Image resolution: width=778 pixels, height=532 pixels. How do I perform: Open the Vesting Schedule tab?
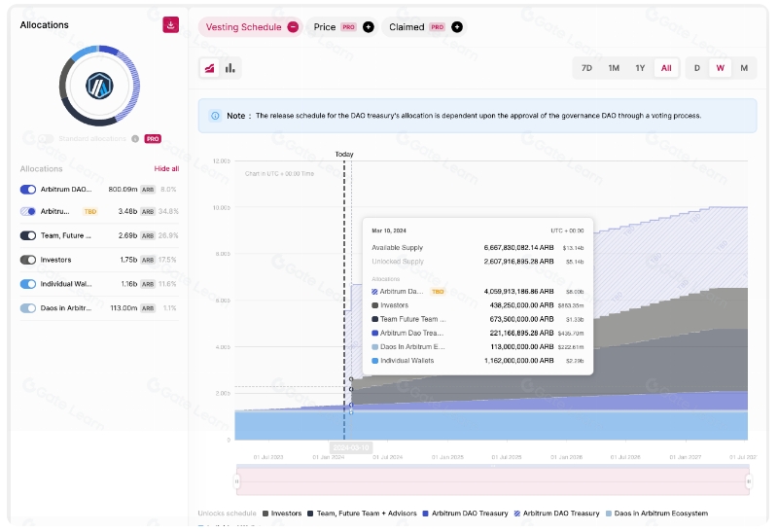click(251, 27)
